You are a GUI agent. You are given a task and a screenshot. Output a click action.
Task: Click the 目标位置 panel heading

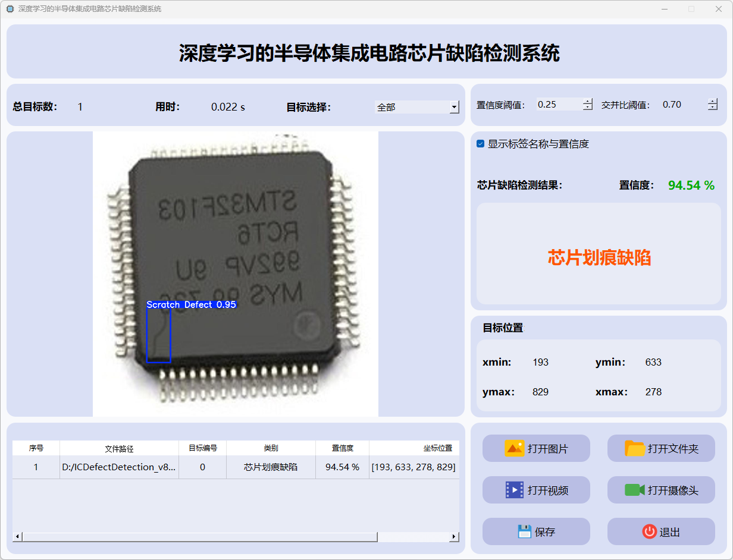tap(503, 328)
